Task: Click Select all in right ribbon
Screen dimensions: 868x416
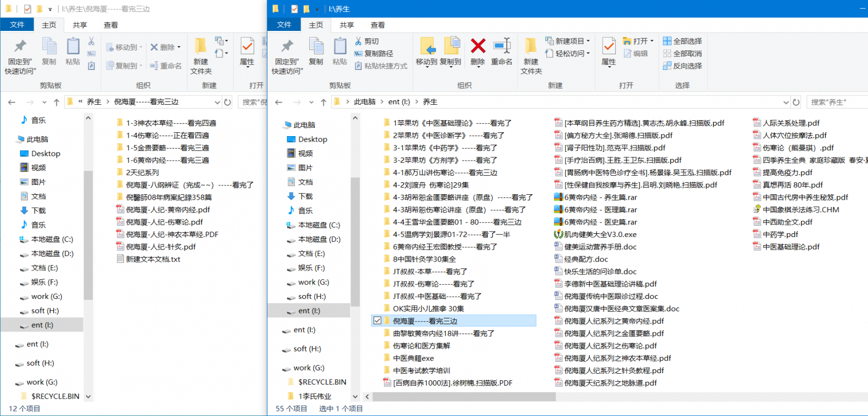Action: (x=682, y=41)
